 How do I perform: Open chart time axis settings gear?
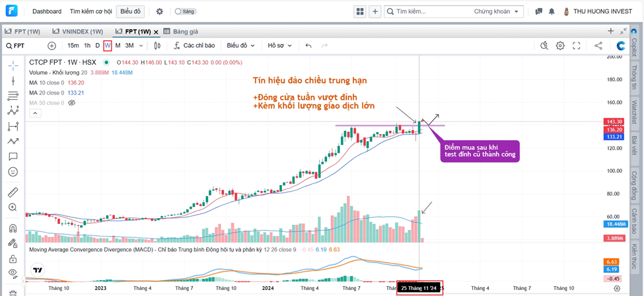616,289
